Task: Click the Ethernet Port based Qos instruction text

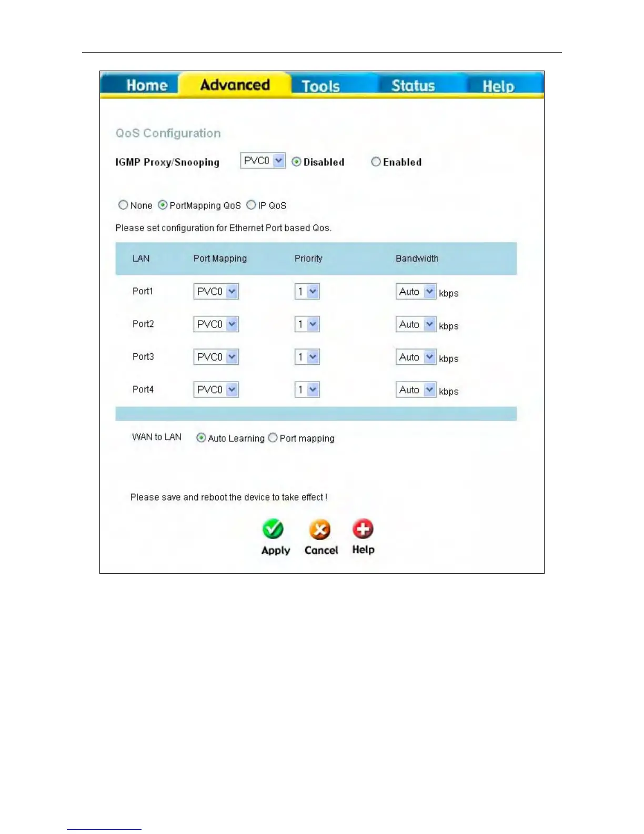Action: pyautogui.click(x=224, y=228)
